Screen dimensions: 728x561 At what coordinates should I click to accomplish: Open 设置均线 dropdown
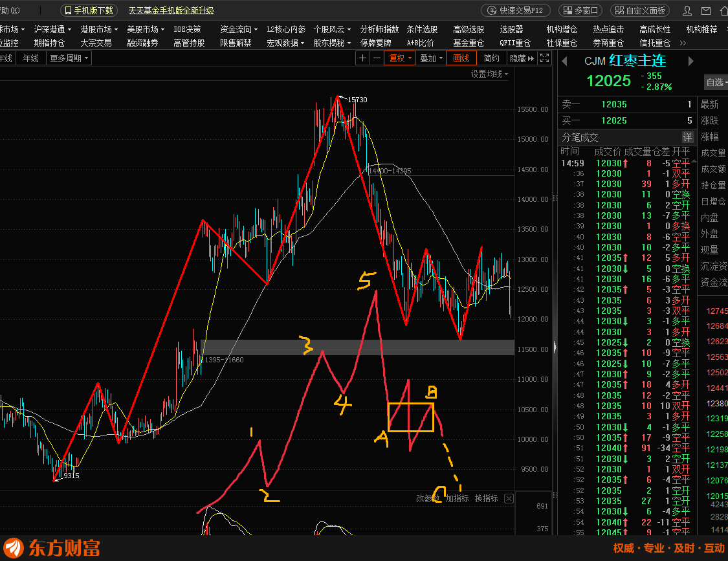click(x=489, y=74)
